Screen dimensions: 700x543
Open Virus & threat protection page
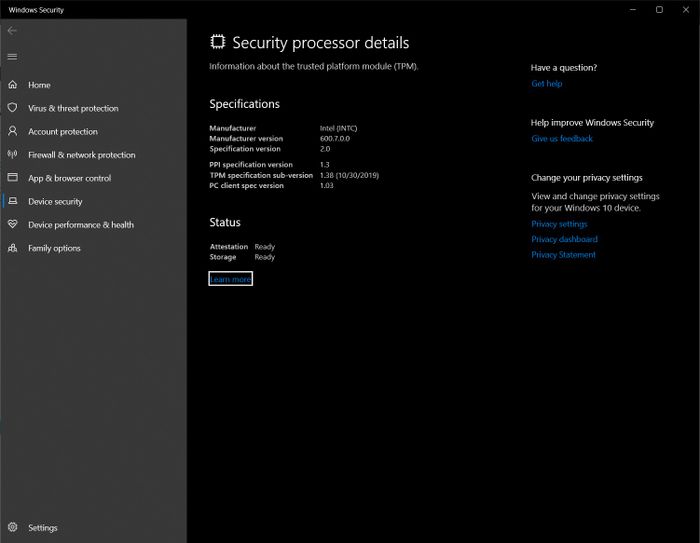coord(73,108)
